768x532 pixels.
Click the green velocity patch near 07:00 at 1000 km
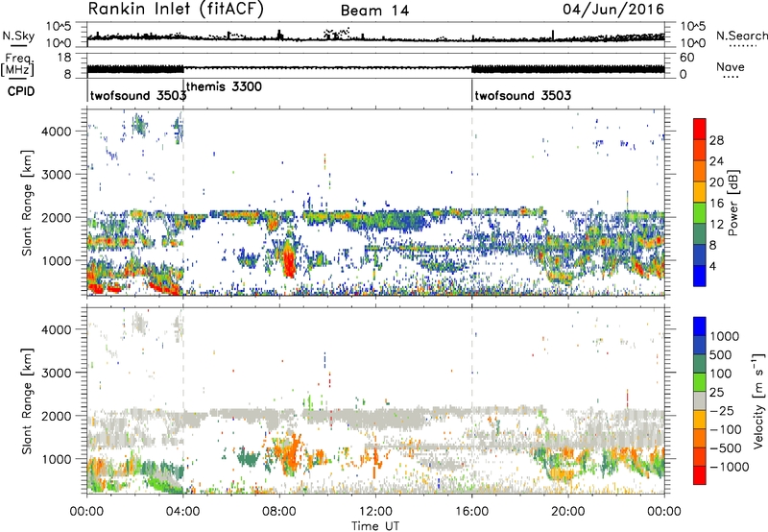pos(249,459)
